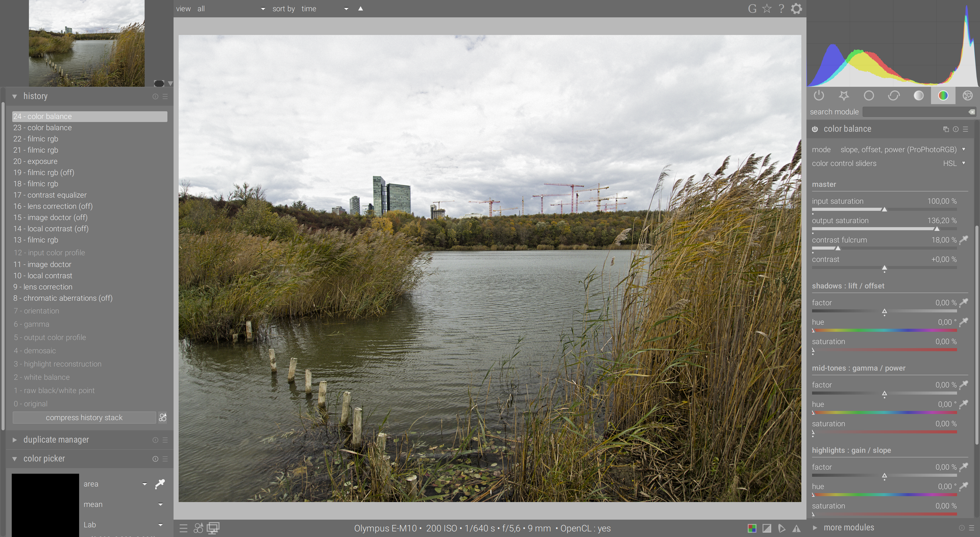Pick shadows factor with eyedropper
The height and width of the screenshot is (537, 980).
[964, 302]
